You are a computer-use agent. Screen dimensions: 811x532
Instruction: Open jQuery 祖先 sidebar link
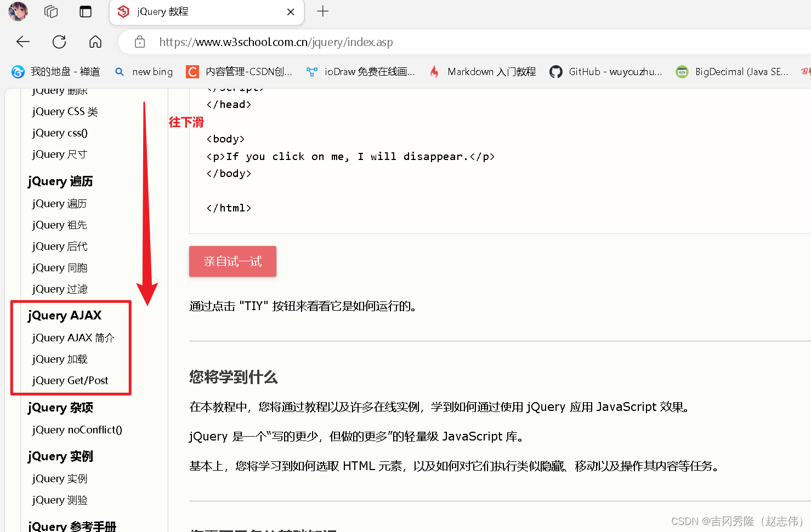[x=59, y=225]
